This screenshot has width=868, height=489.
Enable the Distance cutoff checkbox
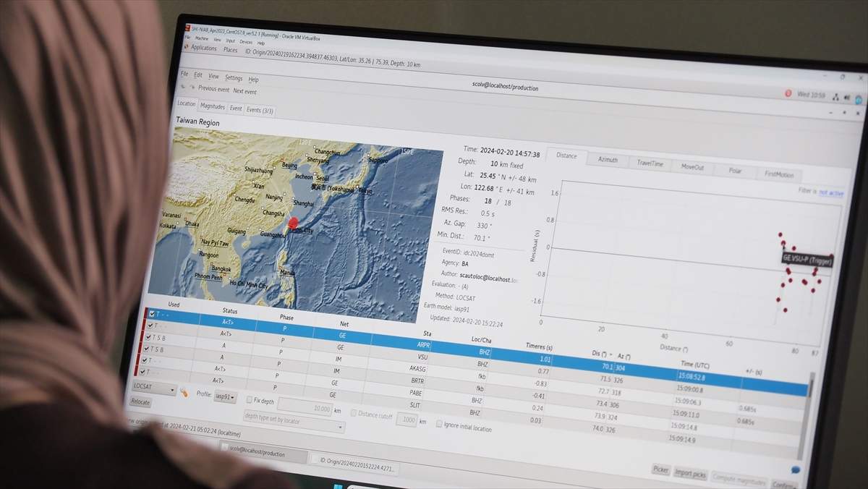pos(354,413)
